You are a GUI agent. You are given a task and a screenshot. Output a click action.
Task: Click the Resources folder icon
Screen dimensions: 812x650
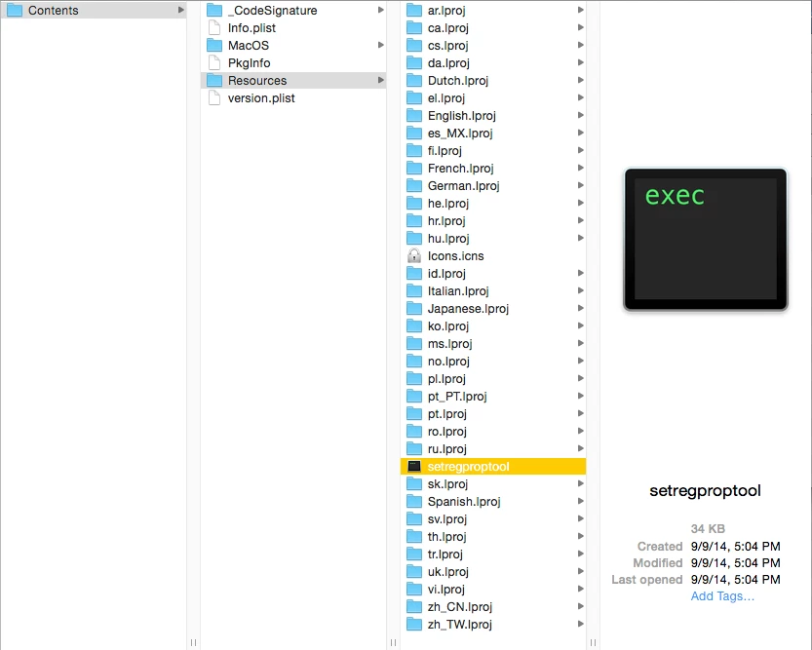pos(214,81)
